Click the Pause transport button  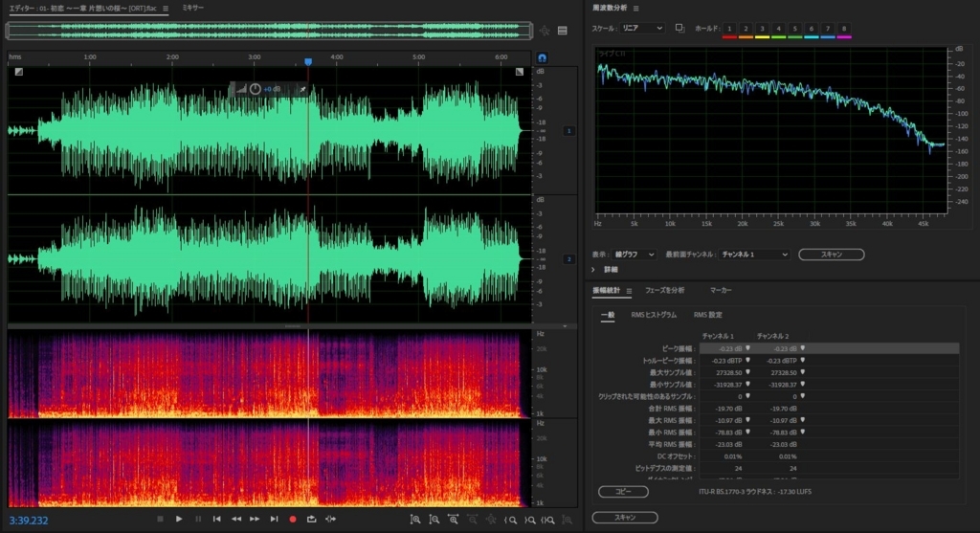198,520
